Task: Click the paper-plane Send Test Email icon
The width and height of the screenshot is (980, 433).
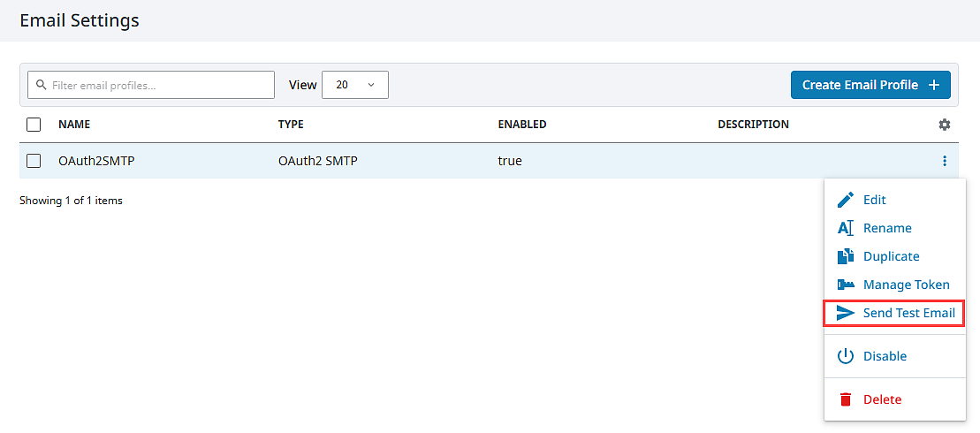Action: [845, 313]
